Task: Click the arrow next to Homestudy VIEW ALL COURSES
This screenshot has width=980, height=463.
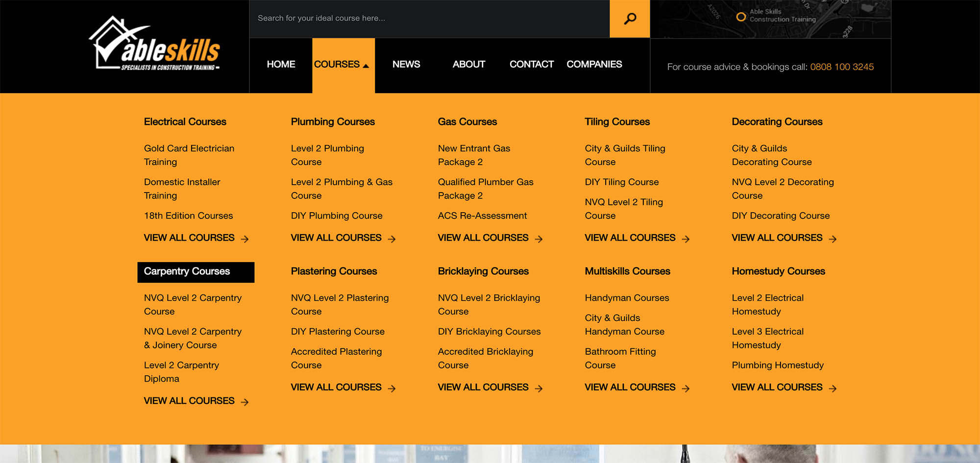Action: click(833, 388)
